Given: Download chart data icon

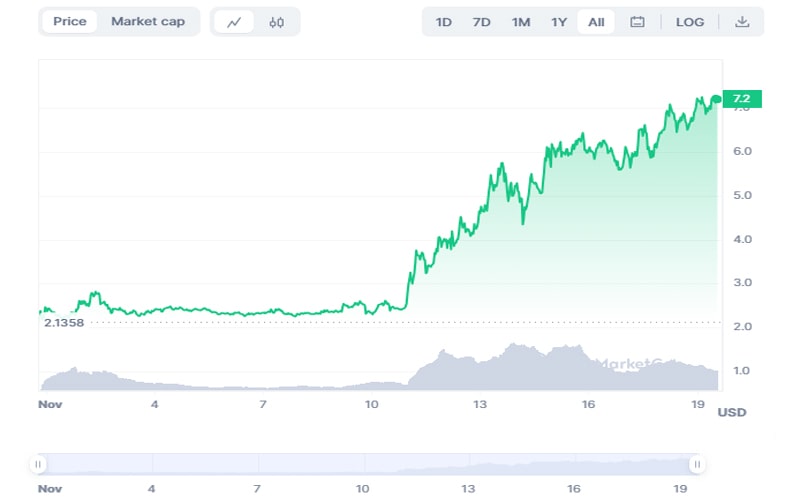Looking at the screenshot, I should pos(742,22).
